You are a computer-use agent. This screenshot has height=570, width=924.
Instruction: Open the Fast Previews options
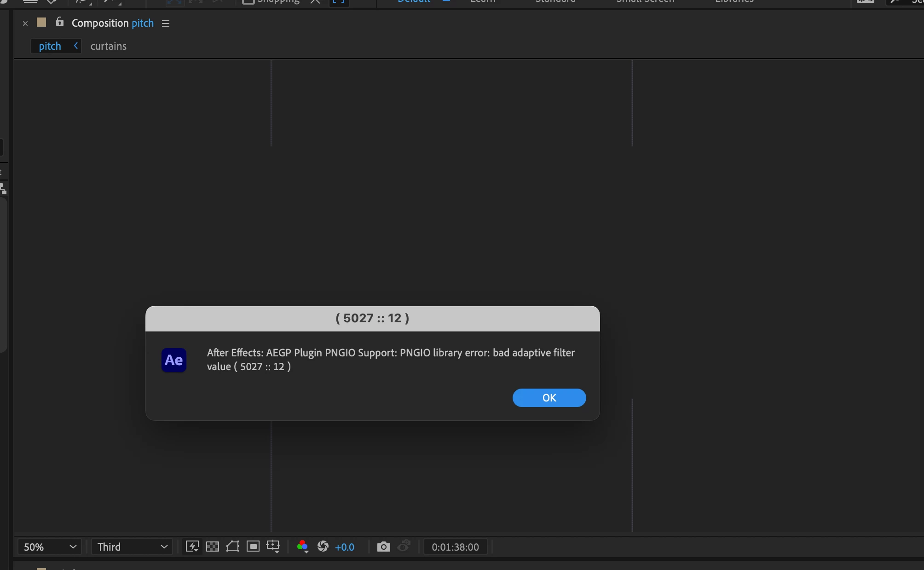[192, 547]
